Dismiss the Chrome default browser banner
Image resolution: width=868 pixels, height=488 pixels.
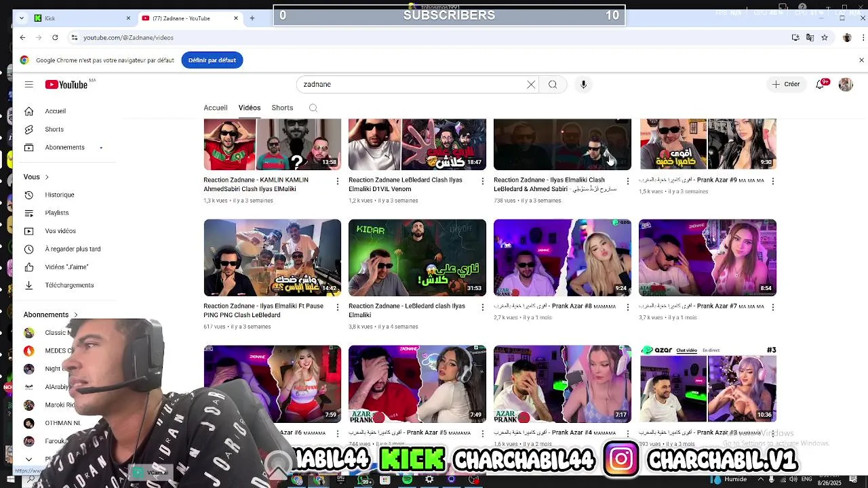(861, 60)
